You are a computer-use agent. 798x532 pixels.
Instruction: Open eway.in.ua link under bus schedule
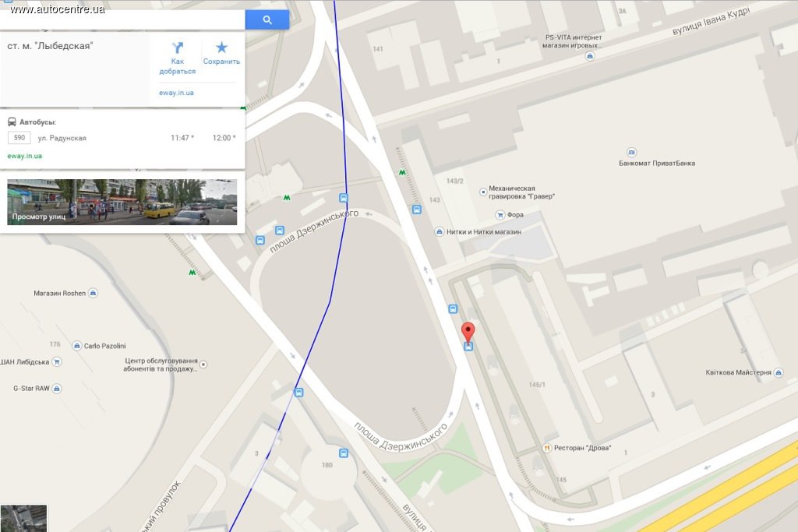[x=24, y=156]
